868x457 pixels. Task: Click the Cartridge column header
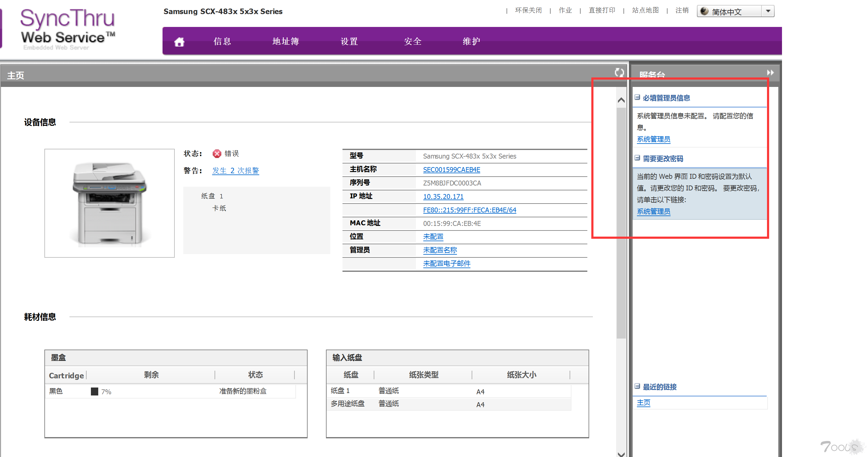point(66,375)
